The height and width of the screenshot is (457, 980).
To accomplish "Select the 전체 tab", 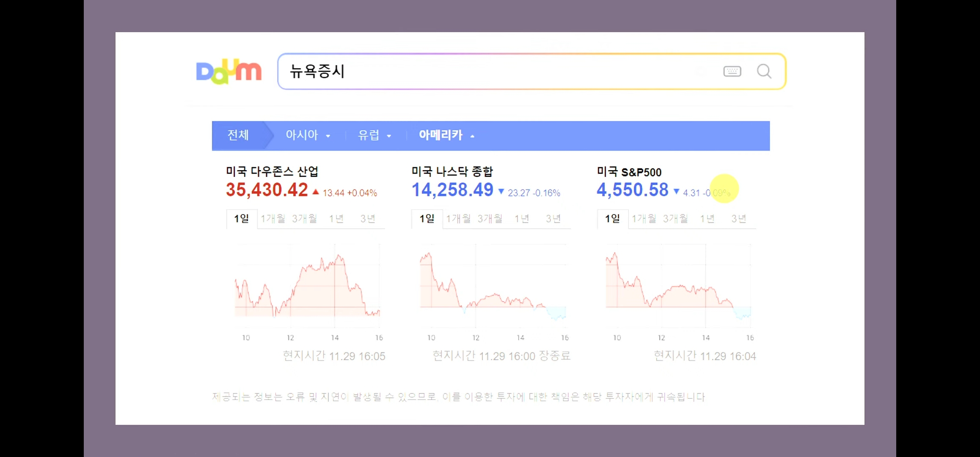I will point(238,135).
